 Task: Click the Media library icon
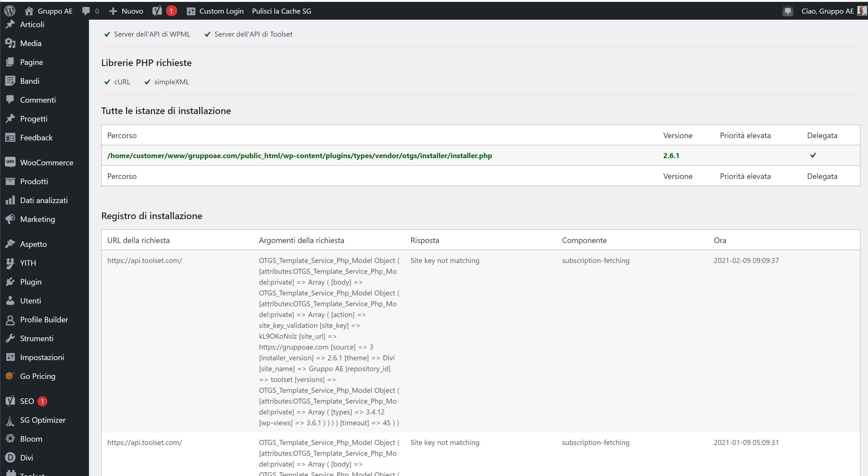[10, 43]
